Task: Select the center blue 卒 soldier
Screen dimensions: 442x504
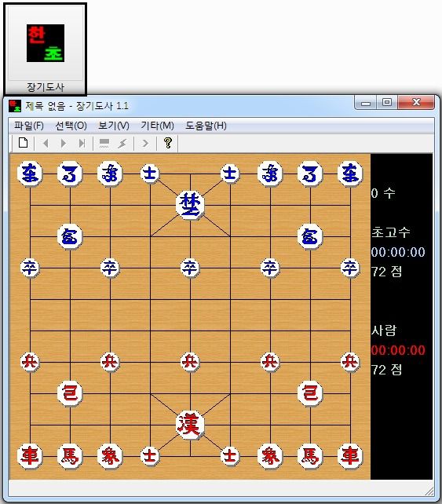Action: pos(190,268)
